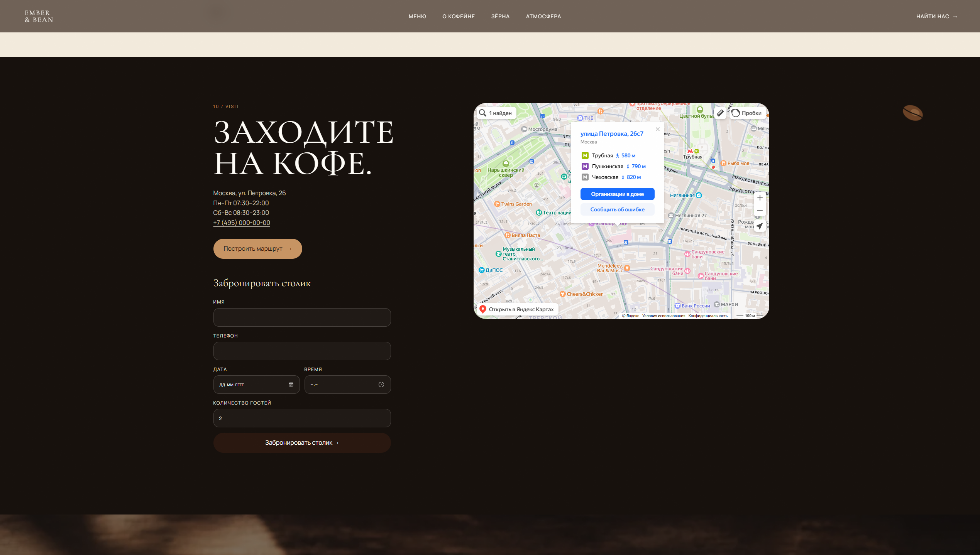Click the © Яндекс copyright link
Viewport: 980px width, 555px height.
pos(630,316)
